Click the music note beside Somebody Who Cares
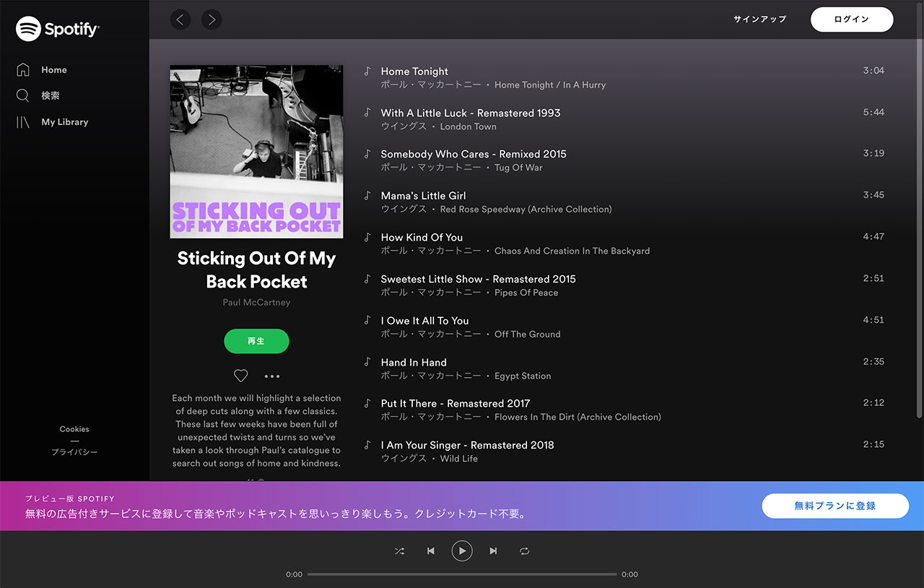Viewport: 924px width, 588px height. 367,154
